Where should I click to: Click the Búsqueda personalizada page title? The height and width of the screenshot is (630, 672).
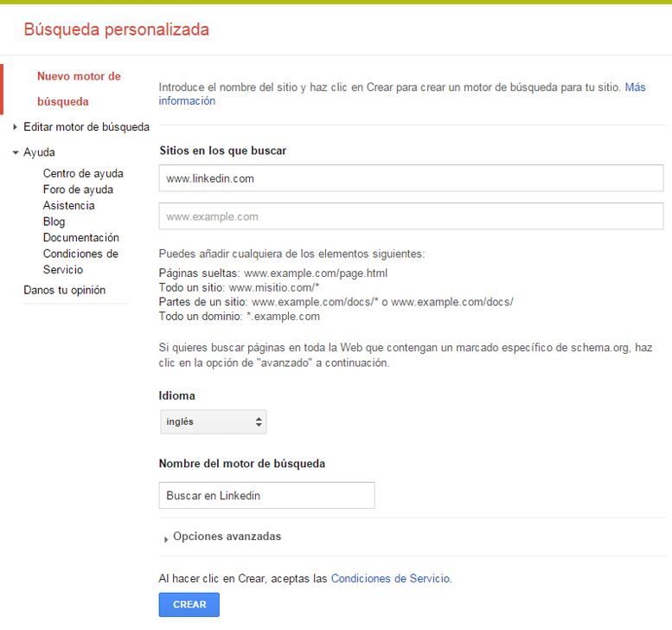[x=116, y=30]
